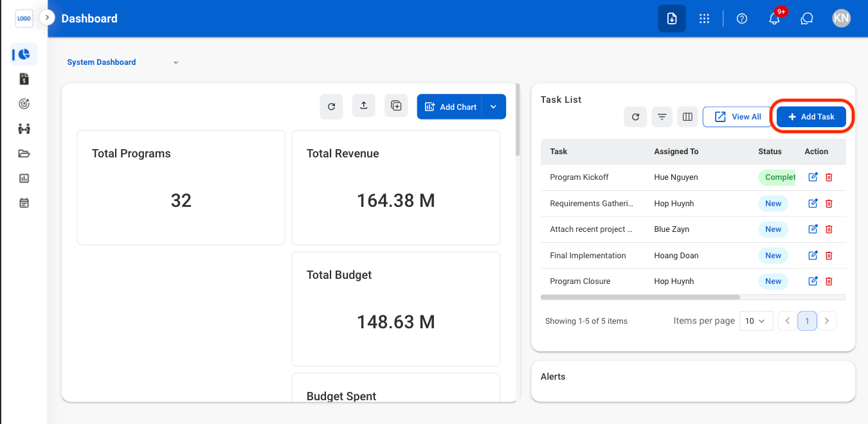The height and width of the screenshot is (424, 868).
Task: Open the KN user avatar menu
Action: click(x=841, y=19)
